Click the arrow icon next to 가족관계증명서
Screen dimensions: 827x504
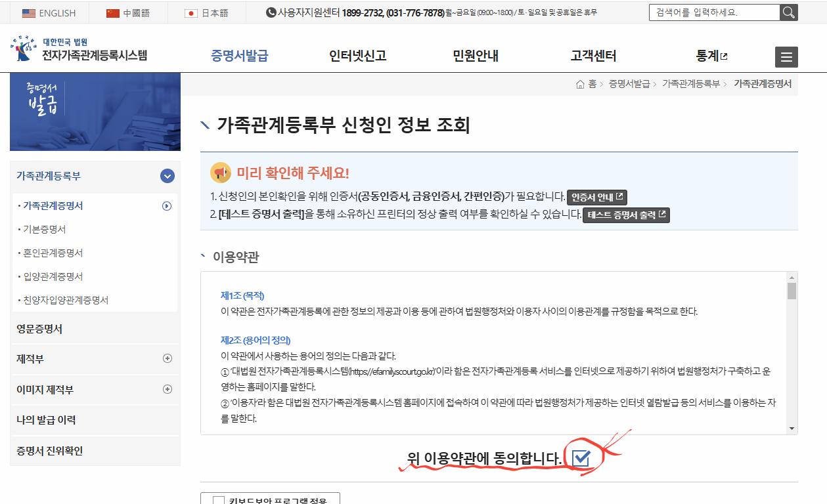pyautogui.click(x=168, y=205)
